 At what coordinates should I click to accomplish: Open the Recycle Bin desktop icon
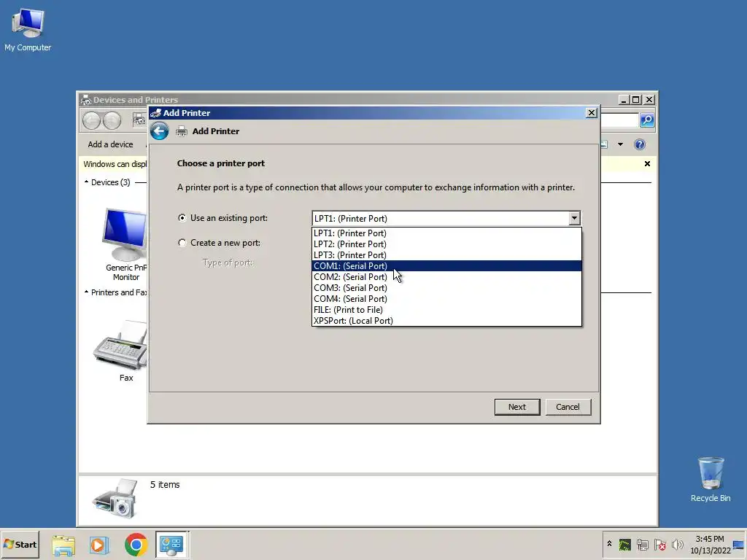711,479
